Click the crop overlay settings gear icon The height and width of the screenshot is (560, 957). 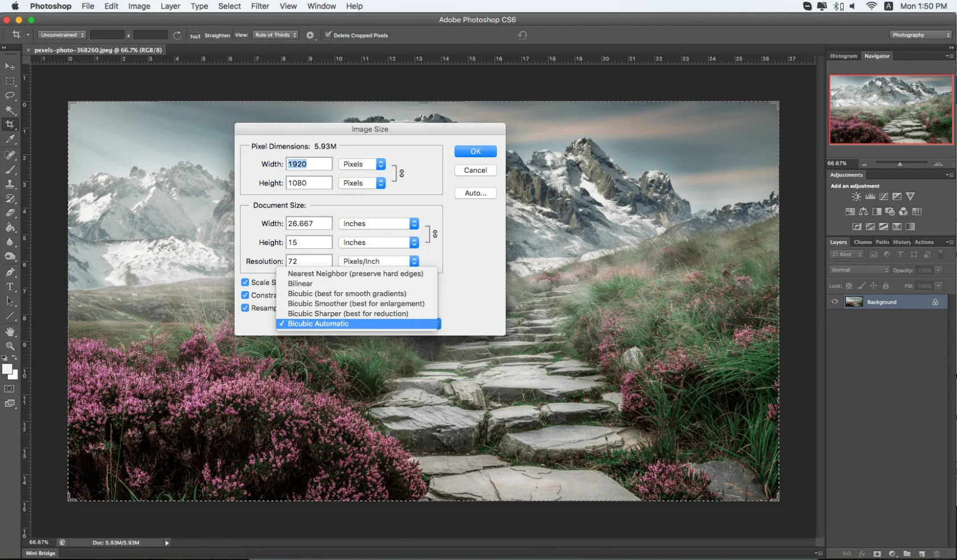(x=310, y=35)
